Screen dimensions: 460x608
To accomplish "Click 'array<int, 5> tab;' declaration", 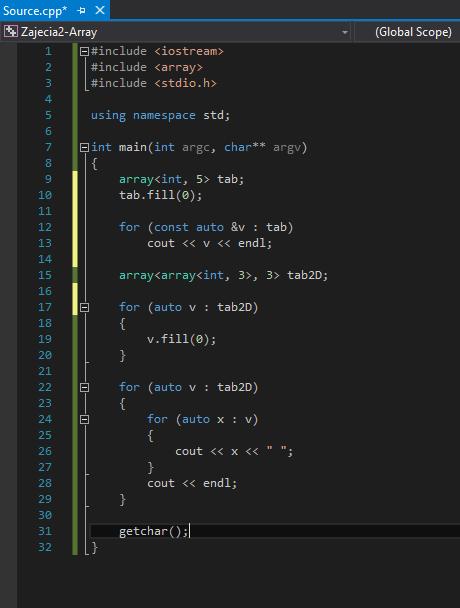I will pyautogui.click(x=182, y=179).
